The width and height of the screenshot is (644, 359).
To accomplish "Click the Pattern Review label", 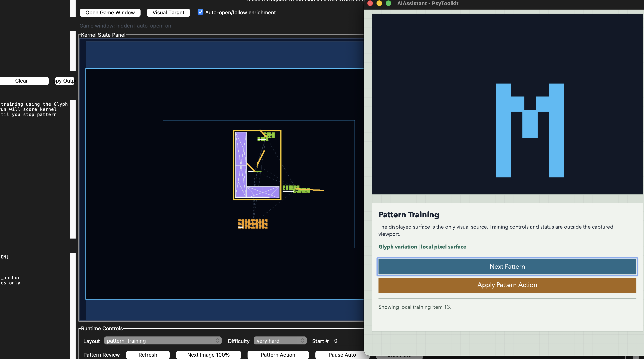I will [101, 355].
